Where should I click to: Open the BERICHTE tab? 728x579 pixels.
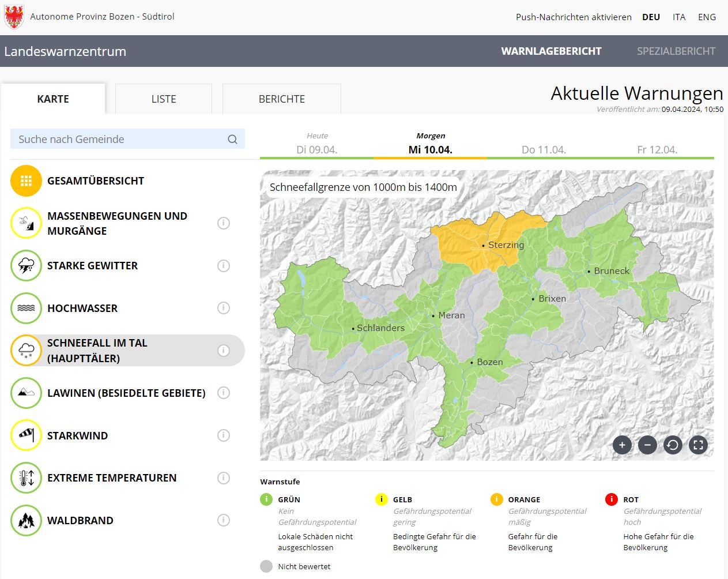281,99
